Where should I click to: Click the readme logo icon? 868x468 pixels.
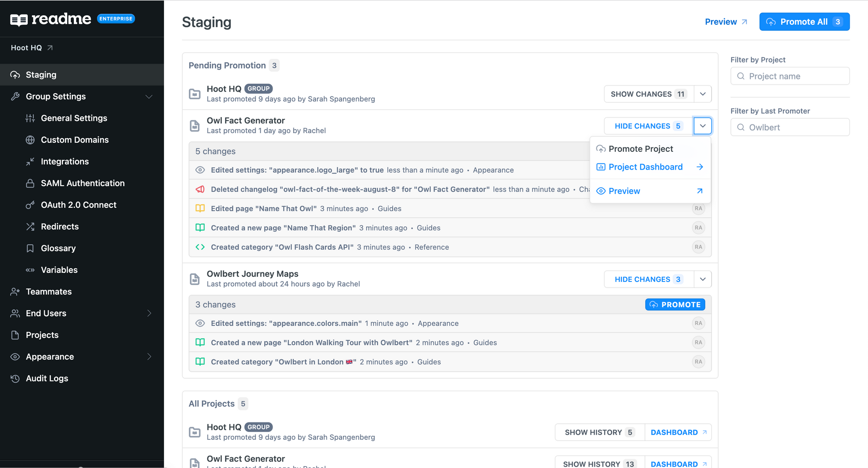pyautogui.click(x=19, y=20)
